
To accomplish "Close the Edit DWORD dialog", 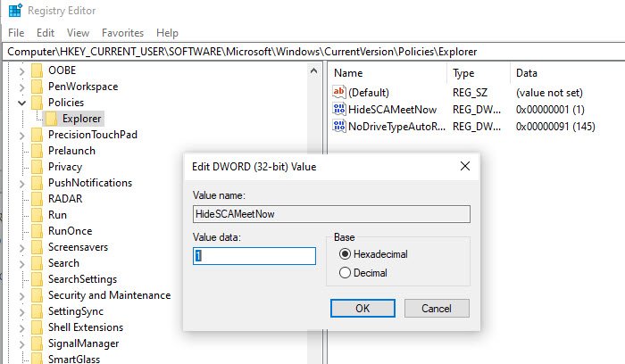I will tap(465, 166).
